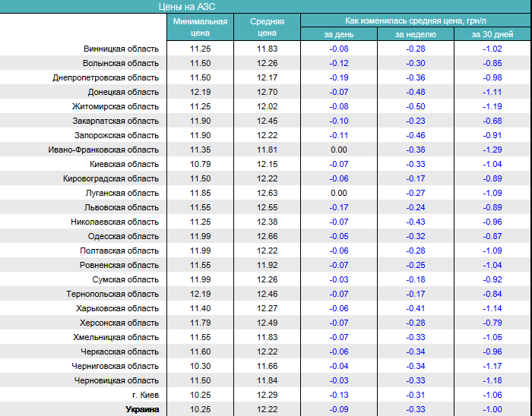Click "Как изменилась средняя цена, грн/л" header
This screenshot has width=532, height=416.
point(415,20)
